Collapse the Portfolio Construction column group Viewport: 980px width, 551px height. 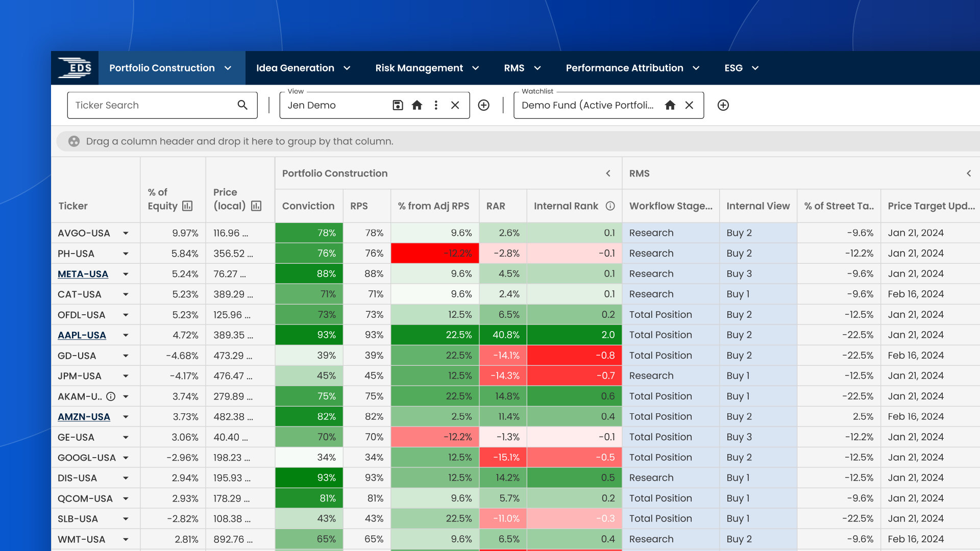pyautogui.click(x=608, y=173)
